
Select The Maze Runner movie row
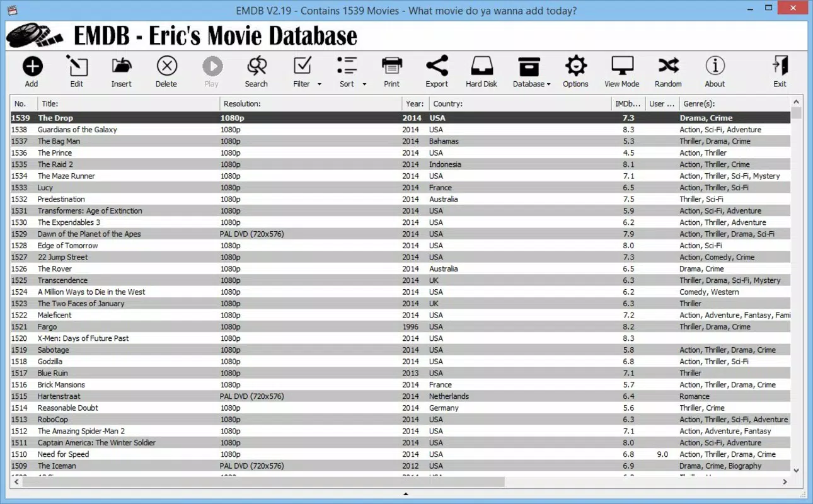[400, 176]
